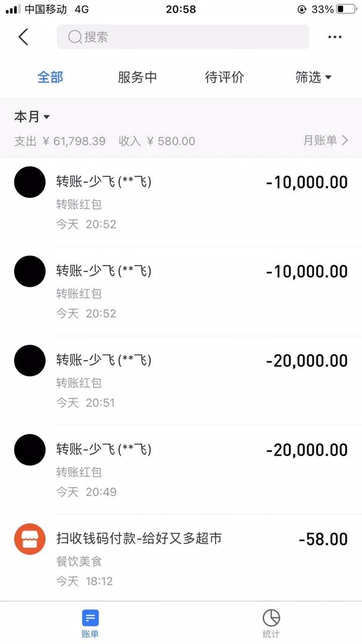Tap the orange store icon for 好又多超市
Viewport: 362px width, 644px height.
click(30, 539)
